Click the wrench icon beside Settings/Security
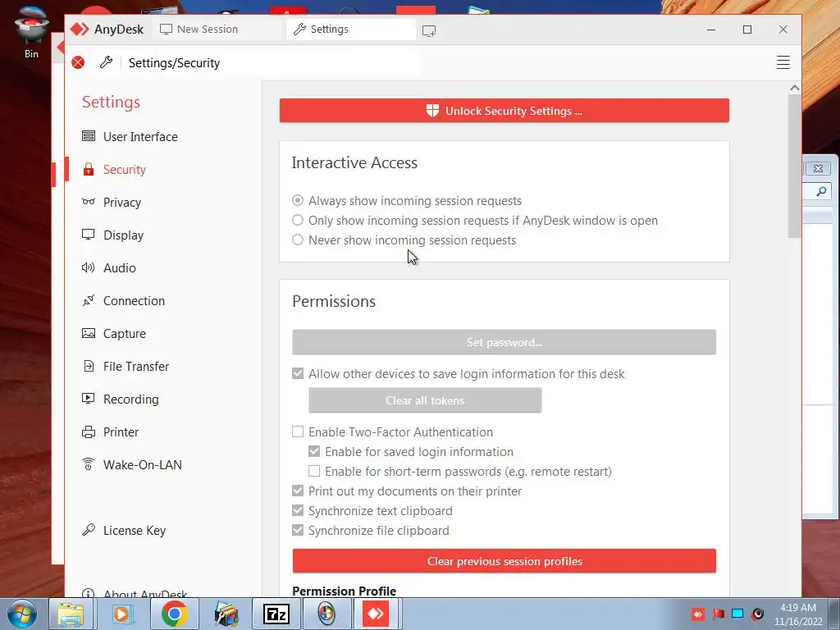 coord(106,62)
